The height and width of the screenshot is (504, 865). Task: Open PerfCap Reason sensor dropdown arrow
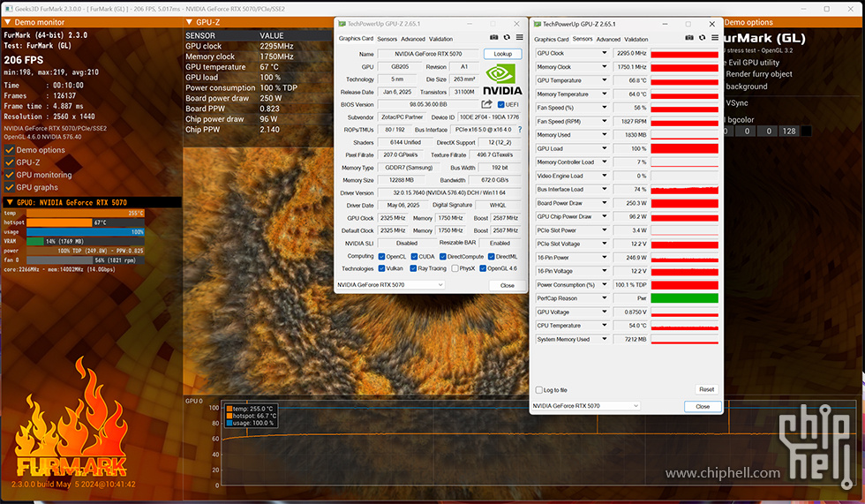pyautogui.click(x=604, y=298)
